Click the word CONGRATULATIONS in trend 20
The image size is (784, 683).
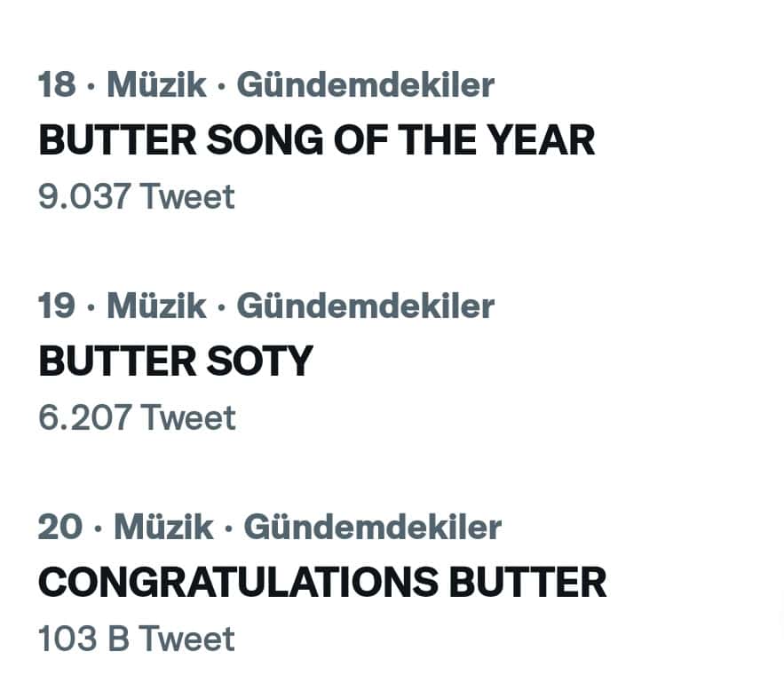238,583
